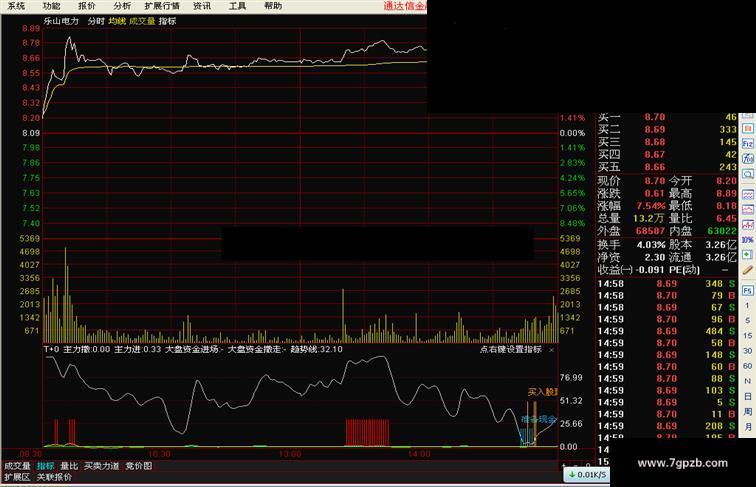Switch to the 竞价图 tab
The image size is (756, 487).
coord(139,466)
